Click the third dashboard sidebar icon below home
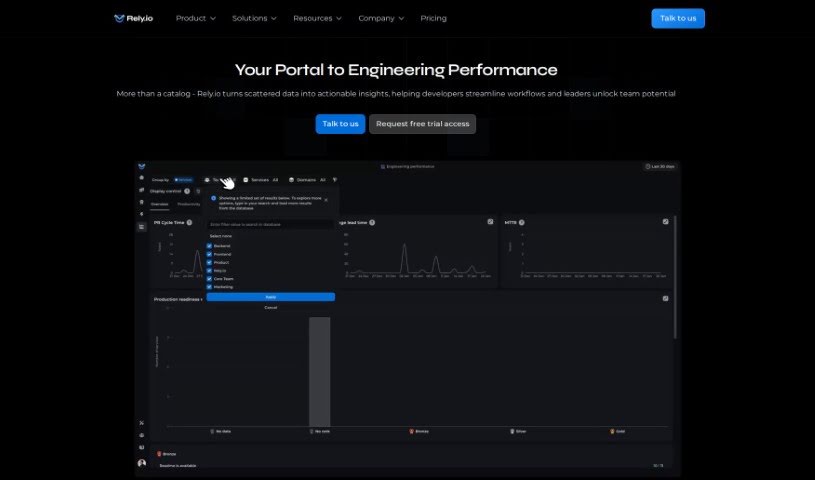815x480 pixels. click(x=141, y=202)
